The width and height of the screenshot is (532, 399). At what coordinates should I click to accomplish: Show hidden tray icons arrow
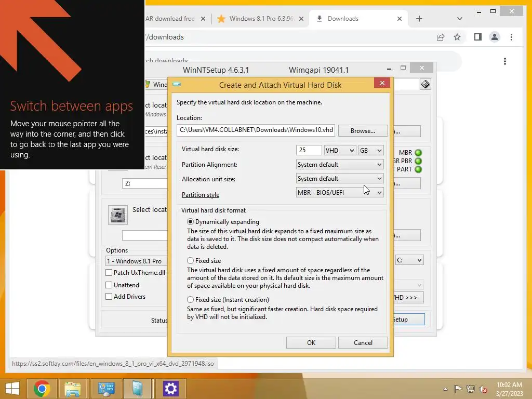click(x=445, y=389)
